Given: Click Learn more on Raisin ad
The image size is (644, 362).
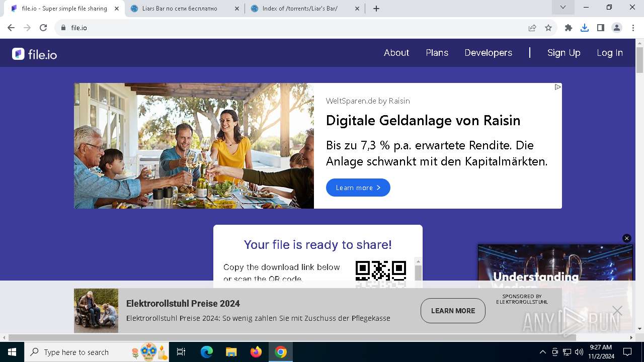Looking at the screenshot, I should (358, 188).
